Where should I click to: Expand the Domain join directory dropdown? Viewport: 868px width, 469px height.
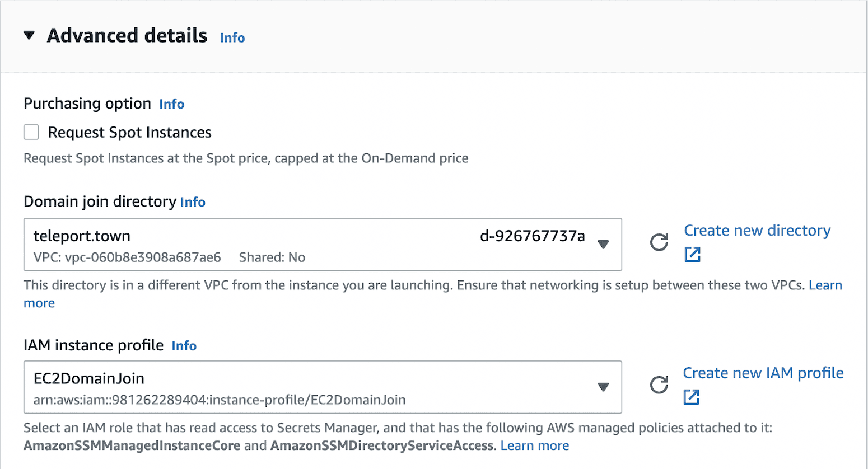pyautogui.click(x=604, y=245)
